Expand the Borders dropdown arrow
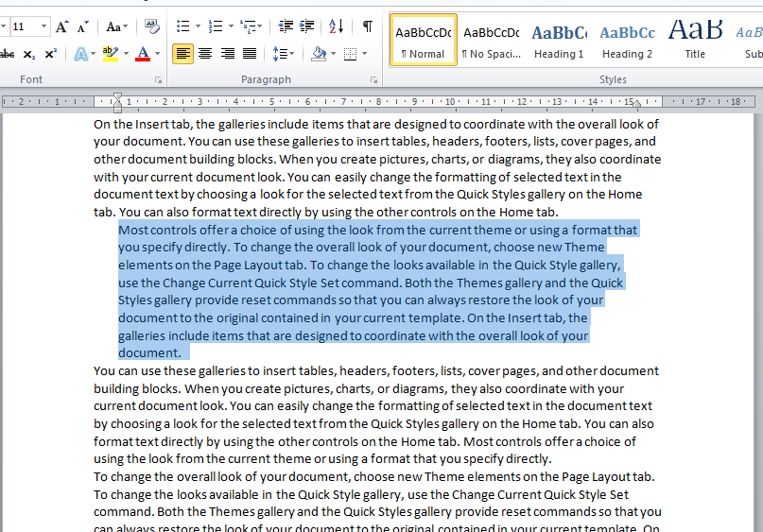 tap(364, 54)
